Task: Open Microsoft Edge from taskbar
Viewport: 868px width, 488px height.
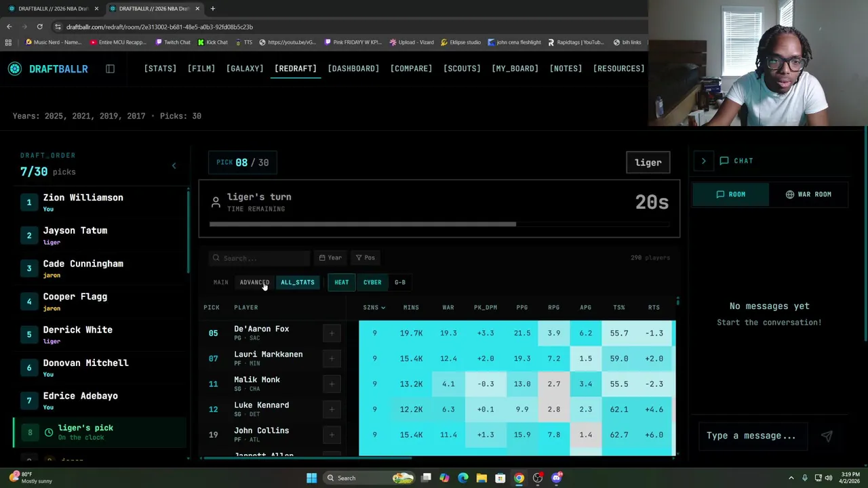Action: coord(463,478)
